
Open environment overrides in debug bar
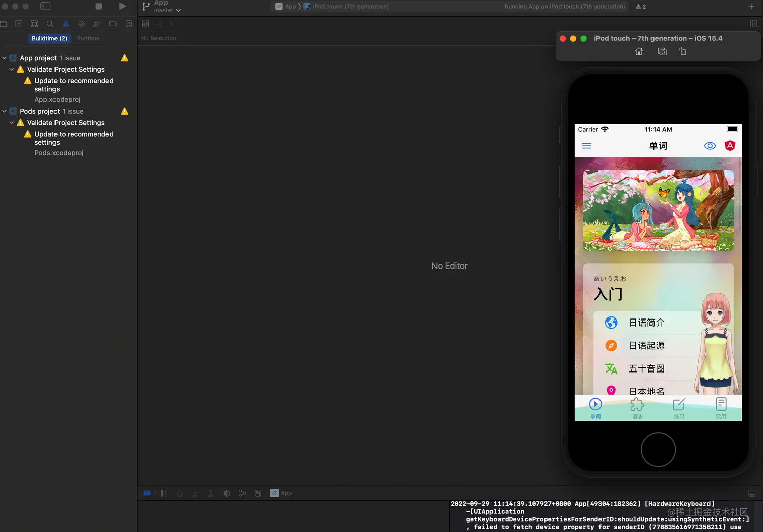coord(258,493)
